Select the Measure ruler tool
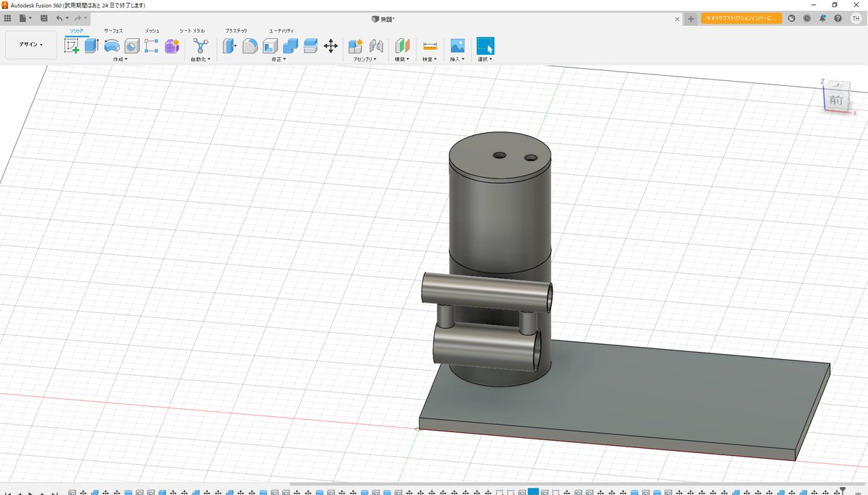 click(430, 46)
